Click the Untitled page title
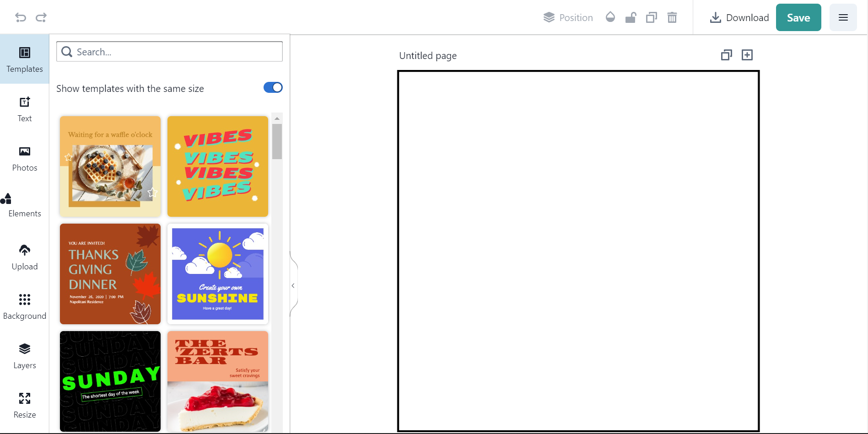Image resolution: width=868 pixels, height=434 pixels. pyautogui.click(x=428, y=56)
